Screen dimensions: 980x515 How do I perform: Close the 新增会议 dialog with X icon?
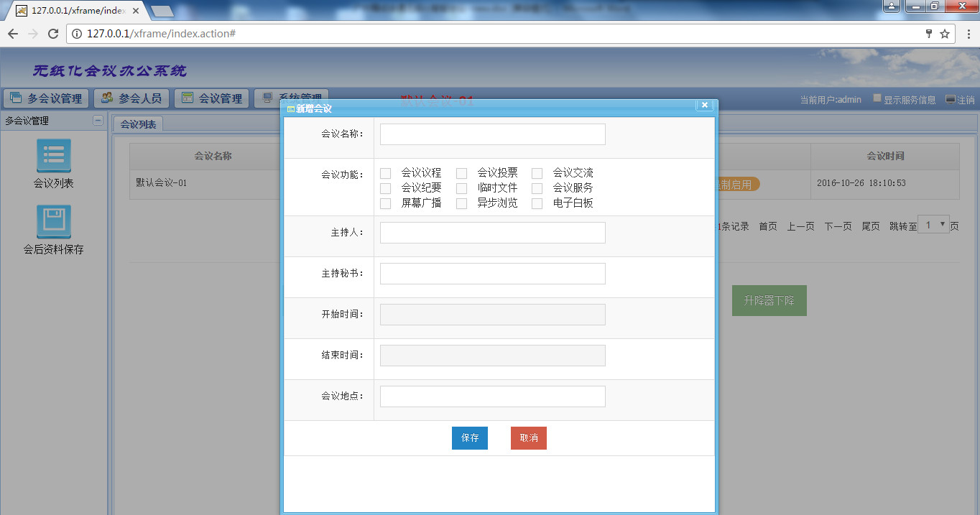coord(704,106)
